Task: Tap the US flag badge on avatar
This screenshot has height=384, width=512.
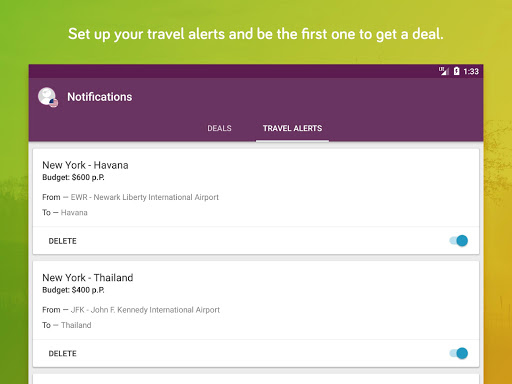Action: pyautogui.click(x=53, y=103)
